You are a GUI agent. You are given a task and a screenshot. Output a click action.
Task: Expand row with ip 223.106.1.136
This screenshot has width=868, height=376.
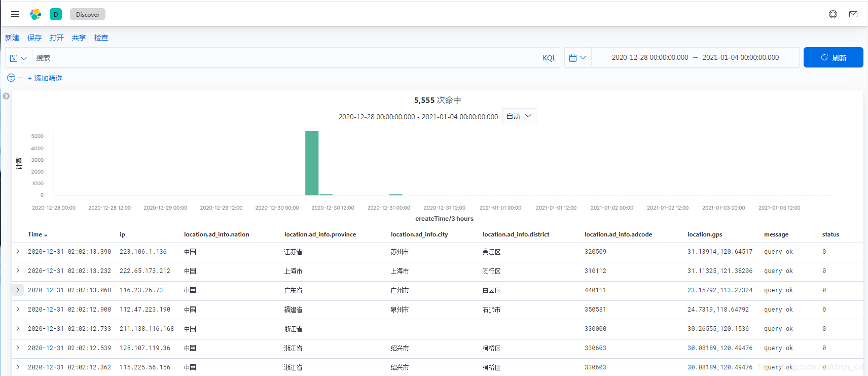pos(18,252)
